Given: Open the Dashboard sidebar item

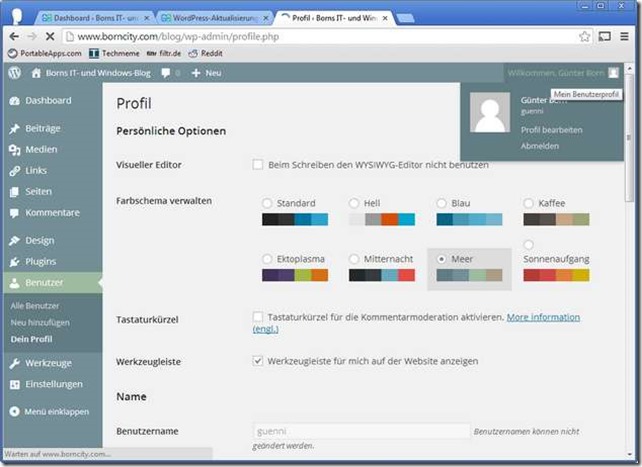Looking at the screenshot, I should [x=48, y=101].
